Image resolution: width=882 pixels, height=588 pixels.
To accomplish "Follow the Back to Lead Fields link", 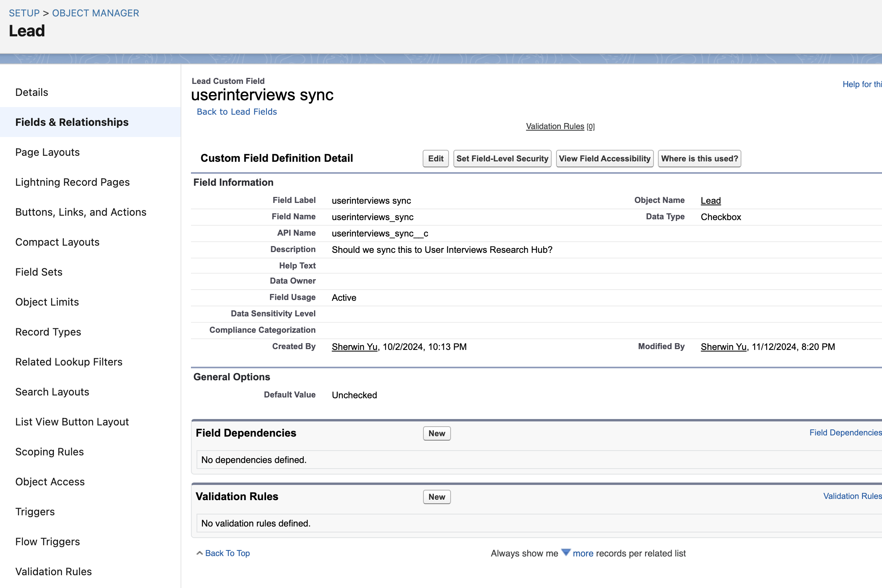I will point(237,112).
